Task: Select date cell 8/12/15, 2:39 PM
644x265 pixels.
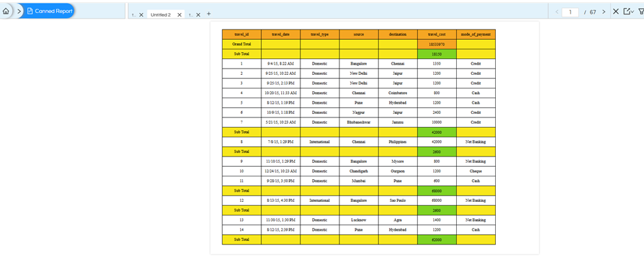Action: tap(281, 230)
